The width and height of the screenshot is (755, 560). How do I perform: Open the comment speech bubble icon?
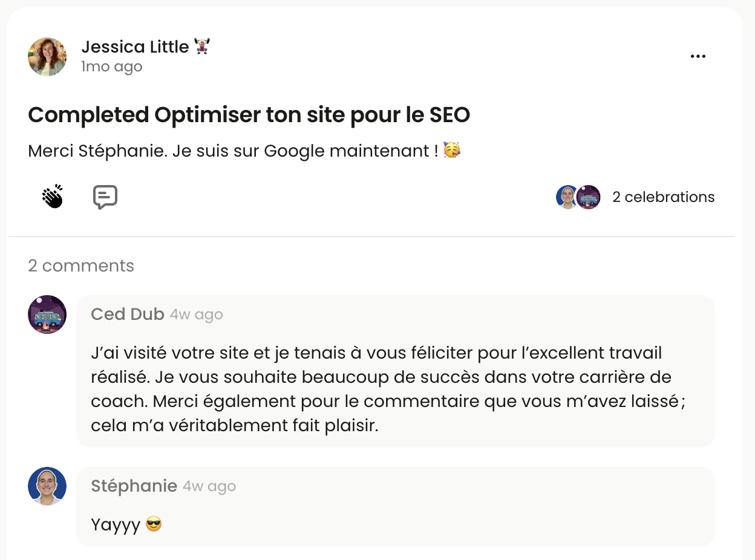click(x=105, y=197)
